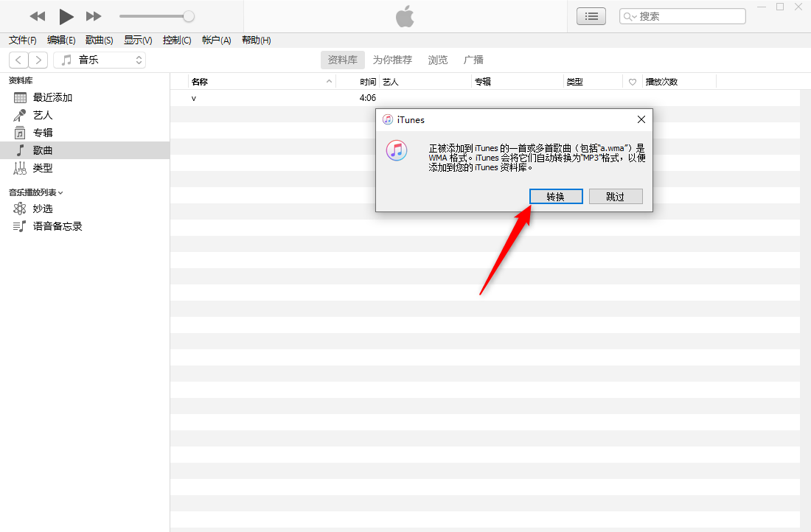Open the 歌曲(S) menu

pos(100,41)
